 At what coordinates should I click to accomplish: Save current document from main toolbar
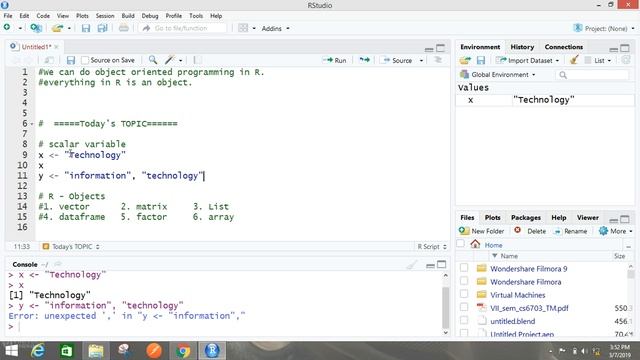[x=86, y=28]
